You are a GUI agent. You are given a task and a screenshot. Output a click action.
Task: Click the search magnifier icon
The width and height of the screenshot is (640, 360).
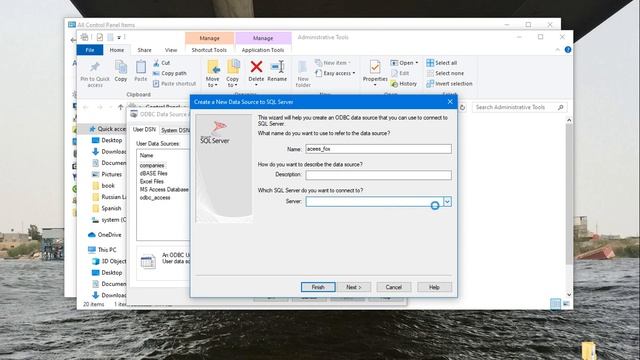pos(561,107)
